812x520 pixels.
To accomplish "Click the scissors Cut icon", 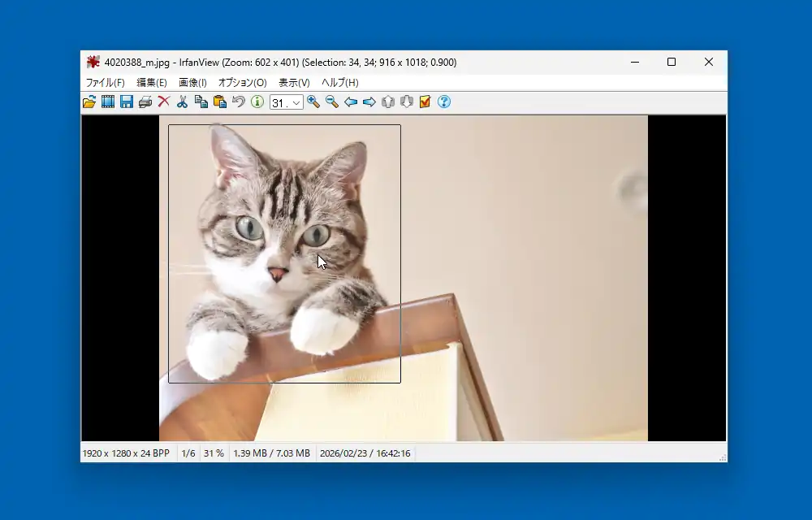I will click(x=182, y=102).
